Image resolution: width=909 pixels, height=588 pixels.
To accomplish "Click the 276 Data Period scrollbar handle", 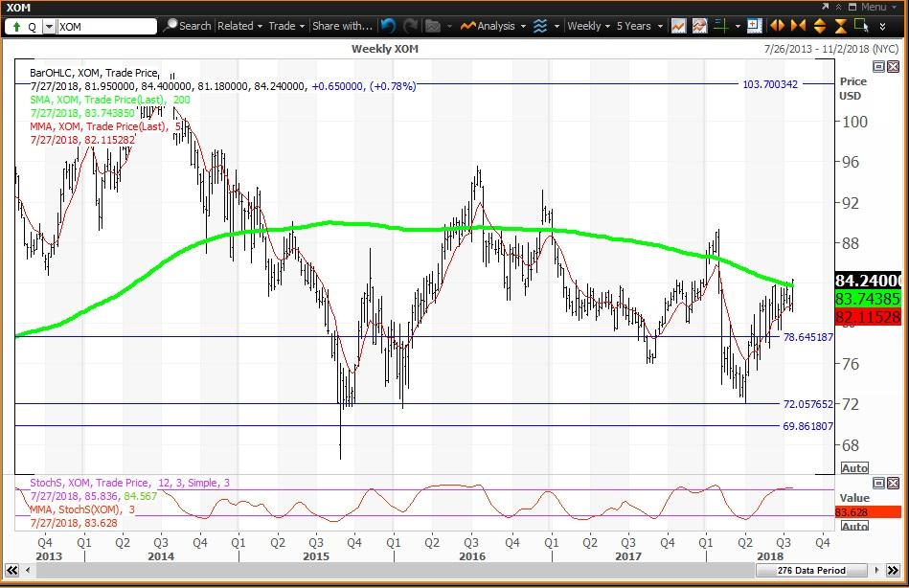I will coord(806,571).
